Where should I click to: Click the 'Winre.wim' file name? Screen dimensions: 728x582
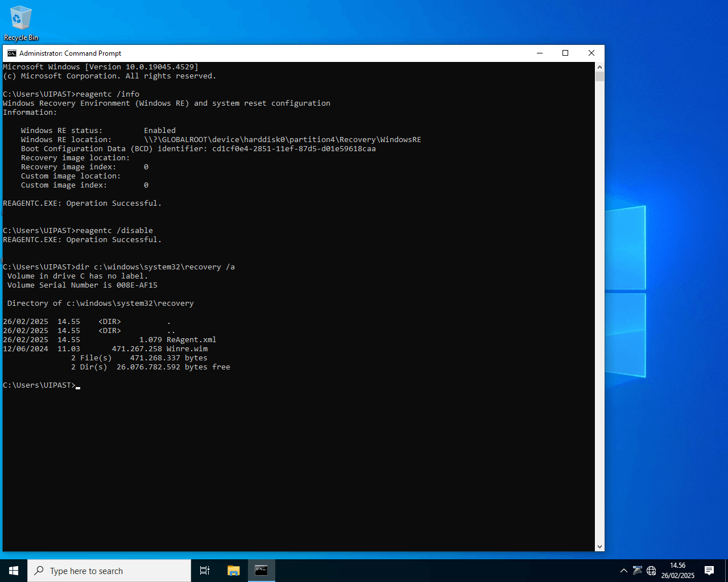[187, 348]
